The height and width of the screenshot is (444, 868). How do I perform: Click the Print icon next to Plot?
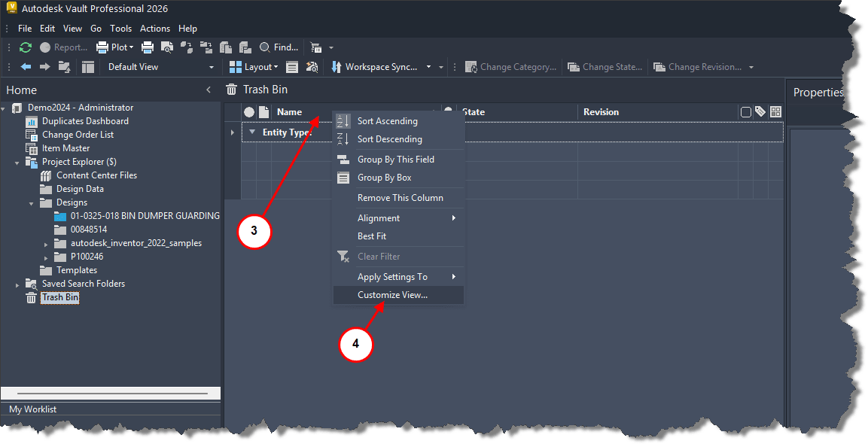click(148, 47)
